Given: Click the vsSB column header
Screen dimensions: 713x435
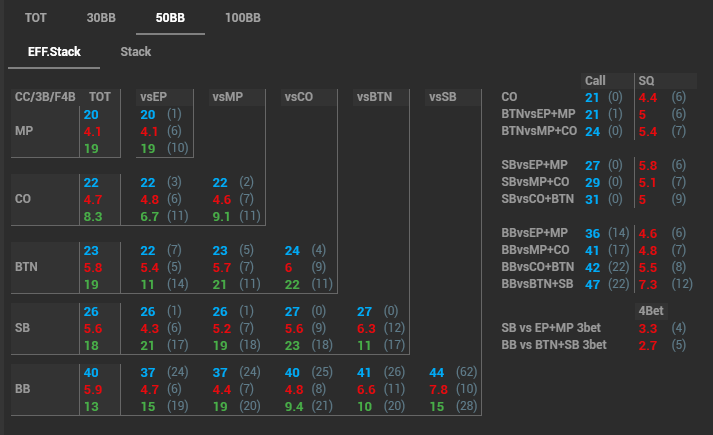Looking at the screenshot, I should click(442, 97).
